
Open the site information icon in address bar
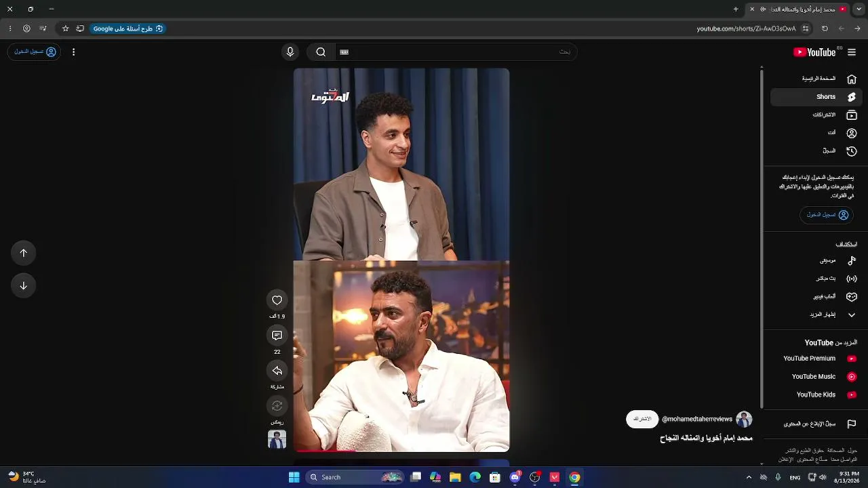[x=806, y=28]
